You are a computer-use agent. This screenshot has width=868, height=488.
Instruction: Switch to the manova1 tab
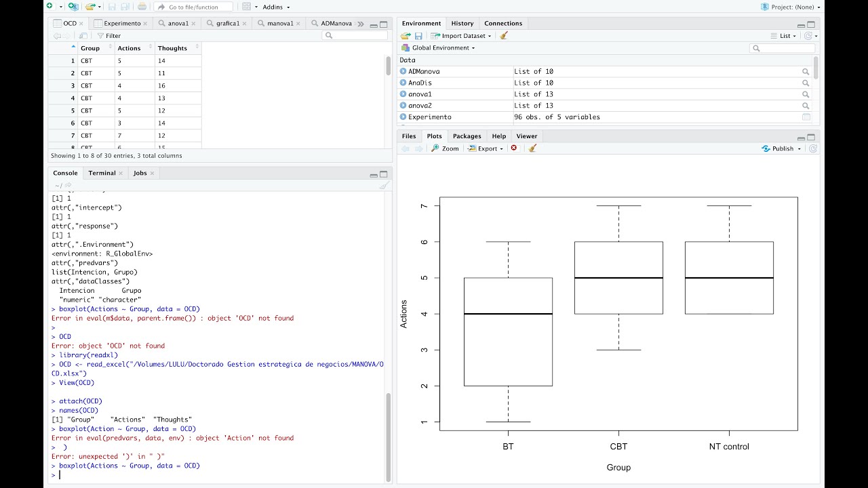pos(280,23)
